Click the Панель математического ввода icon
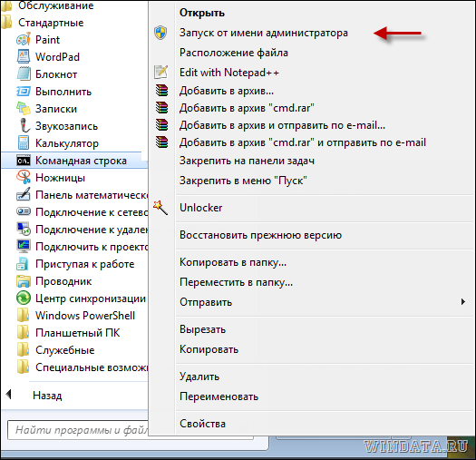 pos(24,195)
